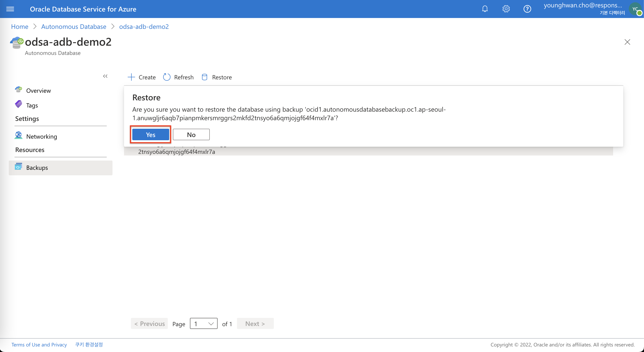Dismiss restore dialog with No button

pos(191,134)
